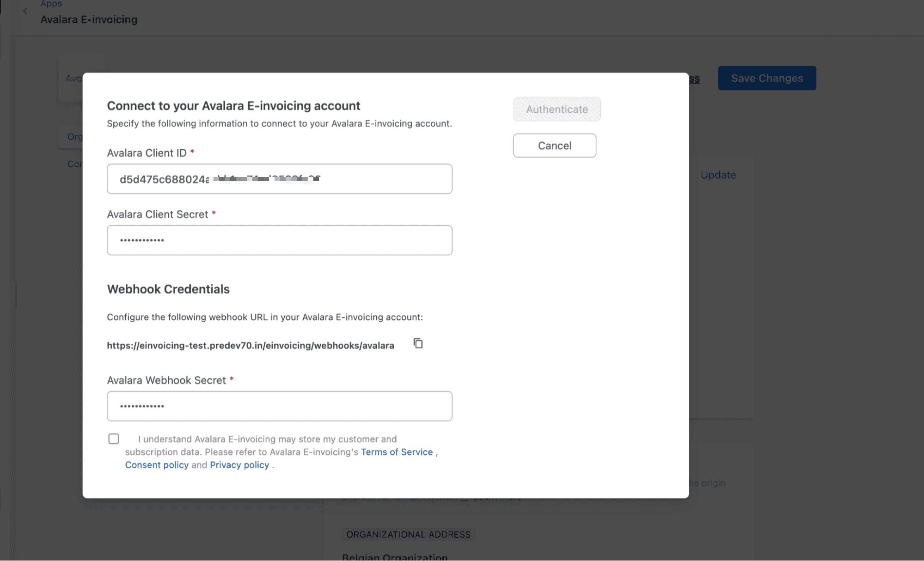Viewport: 924px width, 561px height.
Task: Copy the webhook URL with copy icon
Action: (x=418, y=343)
